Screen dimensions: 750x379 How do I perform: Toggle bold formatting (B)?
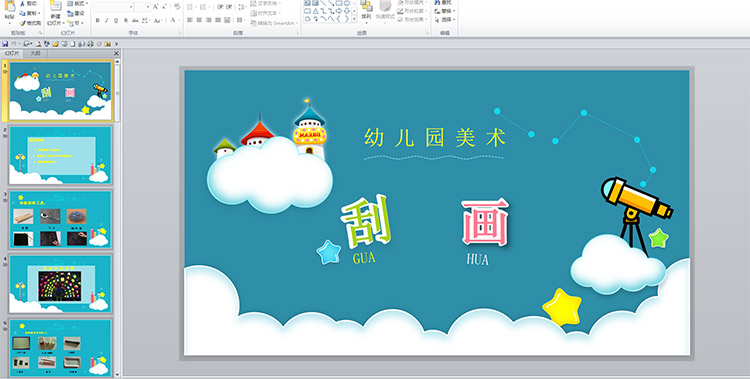(98, 21)
